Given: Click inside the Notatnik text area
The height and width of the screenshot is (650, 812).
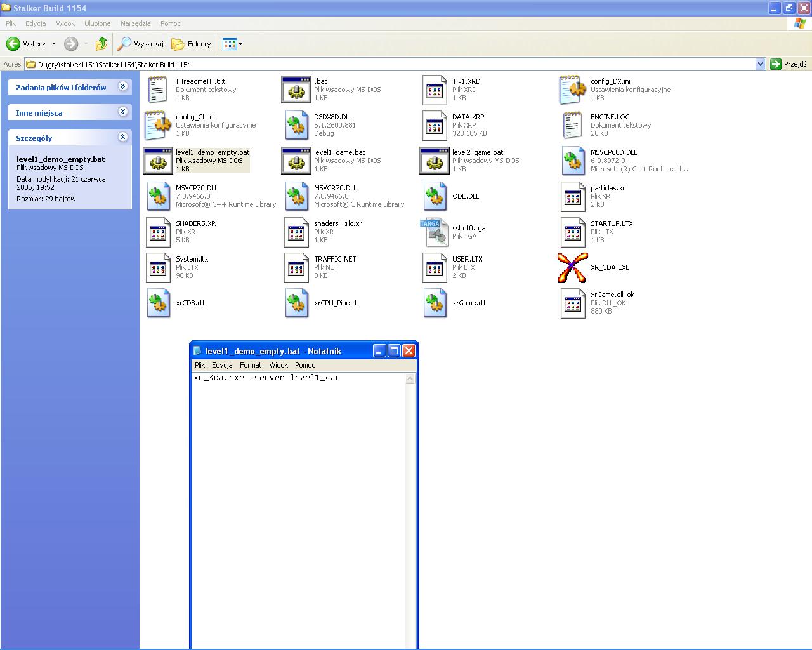Looking at the screenshot, I should pyautogui.click(x=298, y=495).
